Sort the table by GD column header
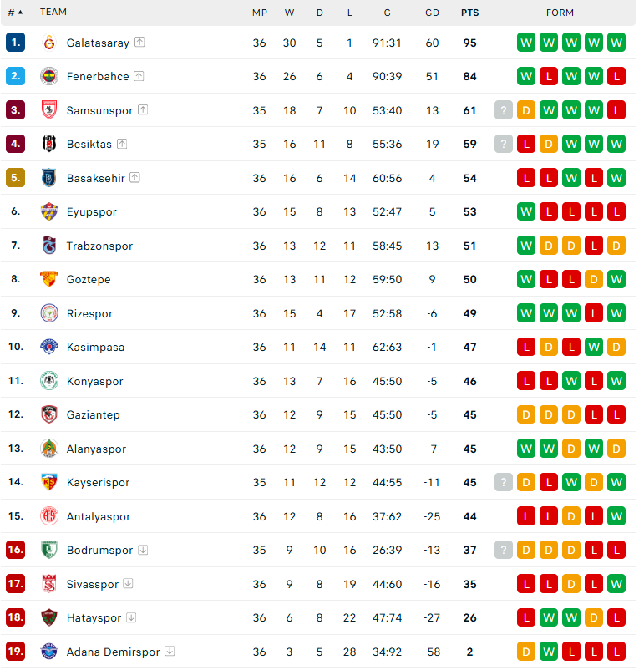The width and height of the screenshot is (644, 670). pos(432,13)
